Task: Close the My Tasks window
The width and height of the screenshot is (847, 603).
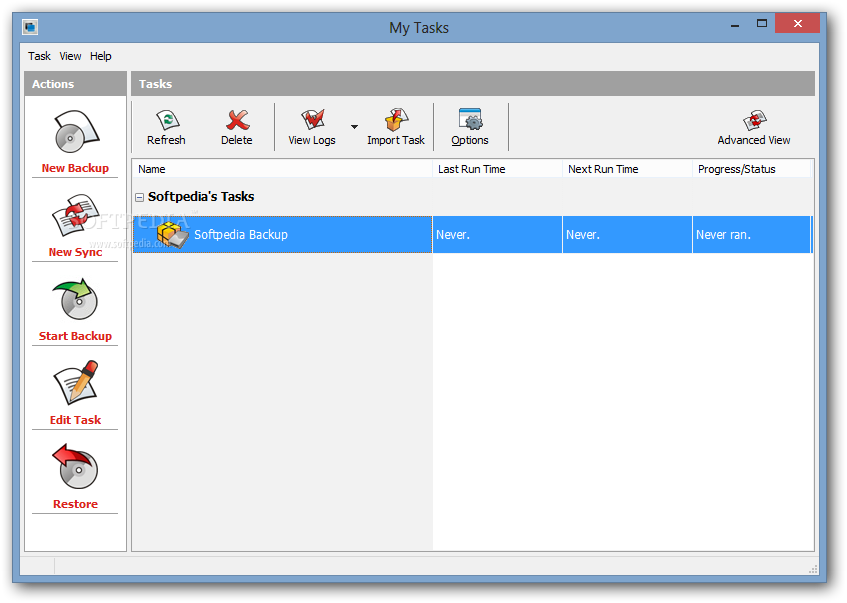Action: coord(797,23)
